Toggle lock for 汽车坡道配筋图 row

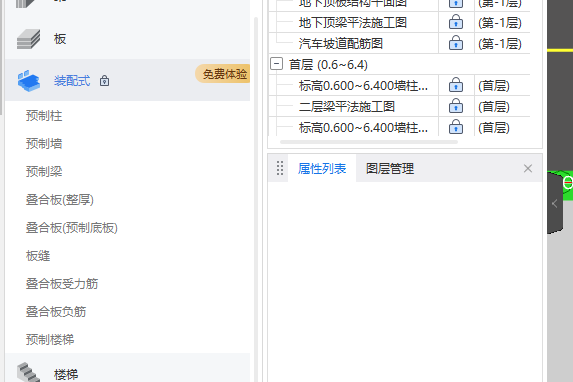(x=456, y=43)
